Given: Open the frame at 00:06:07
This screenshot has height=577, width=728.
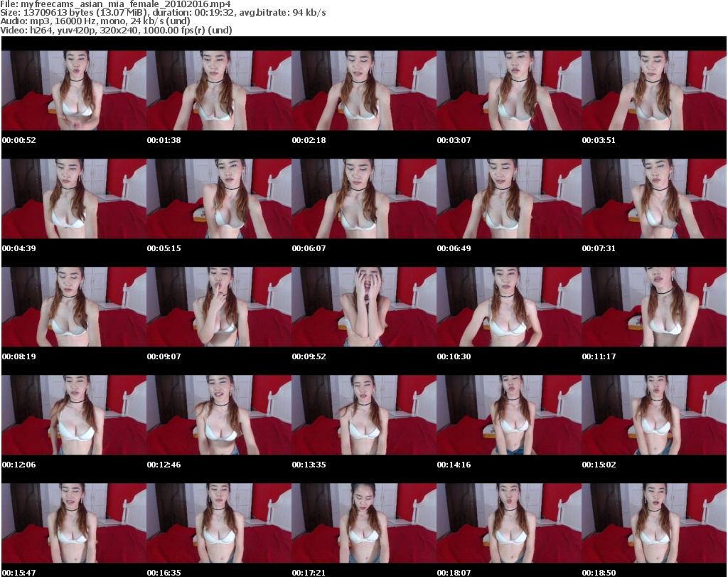Looking at the screenshot, I should 364,198.
